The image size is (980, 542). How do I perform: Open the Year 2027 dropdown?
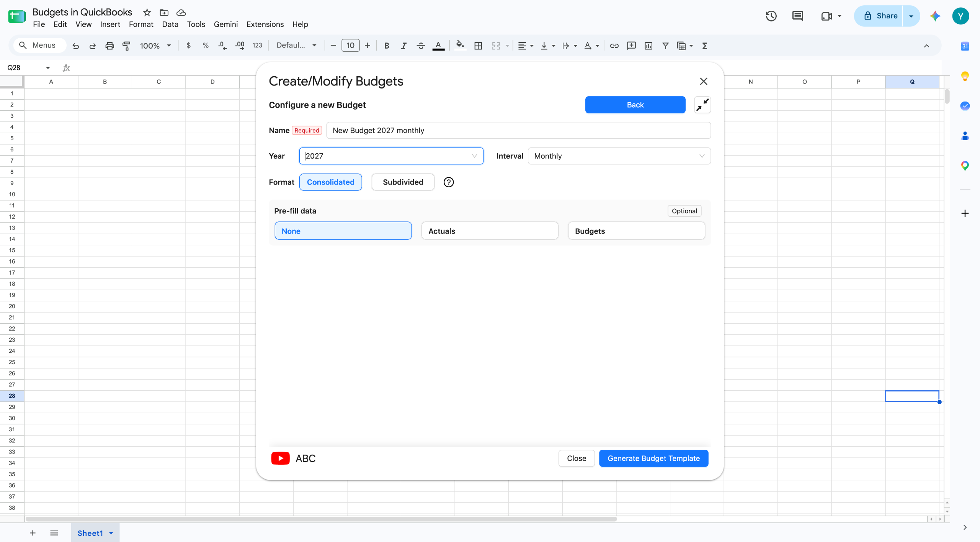click(391, 156)
